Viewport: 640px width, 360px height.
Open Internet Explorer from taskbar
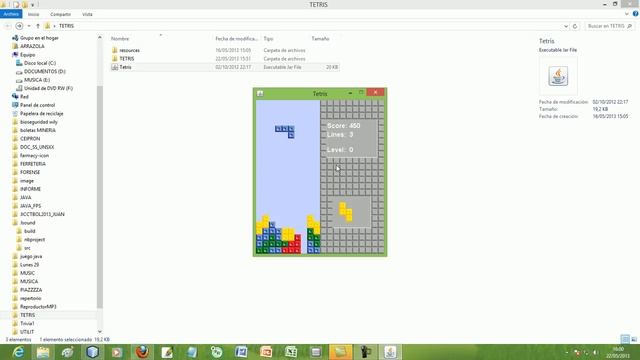(x=18, y=352)
